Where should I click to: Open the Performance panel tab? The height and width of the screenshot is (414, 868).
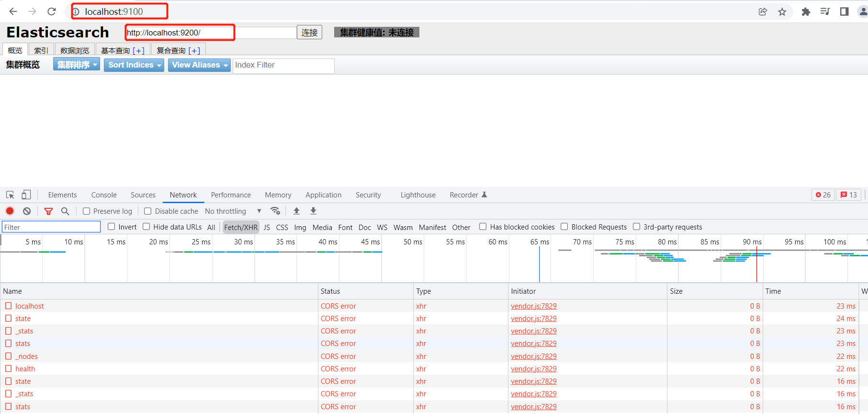click(x=231, y=195)
